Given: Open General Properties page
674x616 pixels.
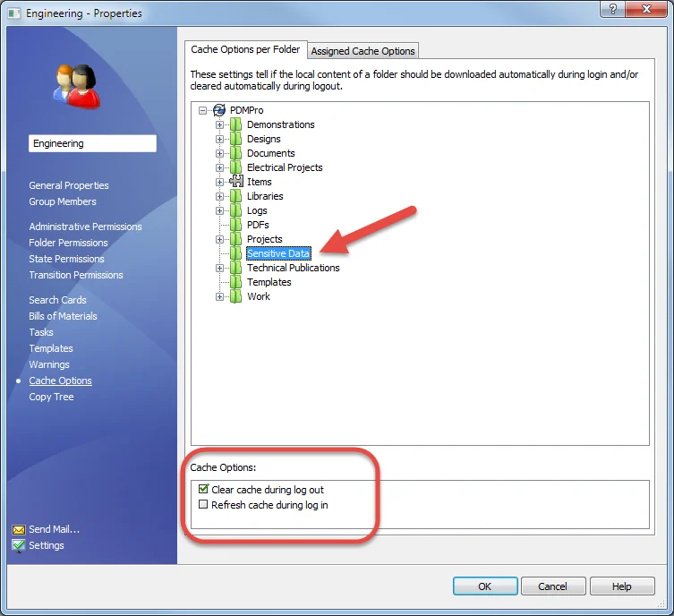Looking at the screenshot, I should click(69, 185).
